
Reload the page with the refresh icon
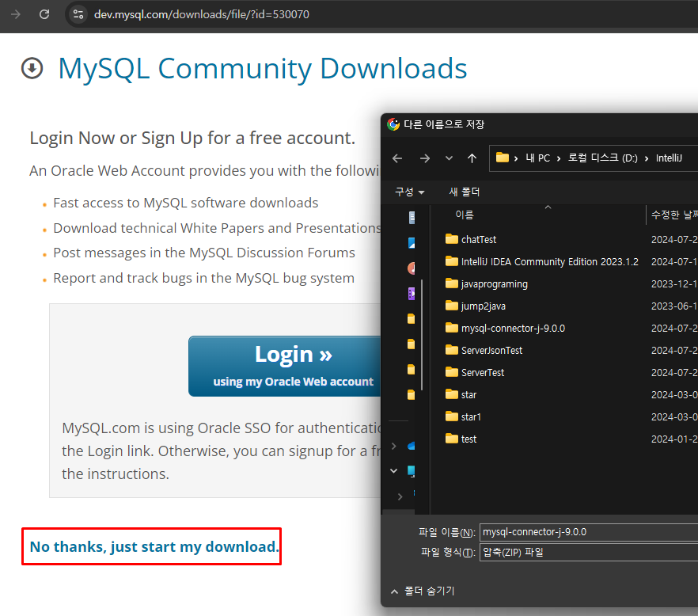click(44, 14)
